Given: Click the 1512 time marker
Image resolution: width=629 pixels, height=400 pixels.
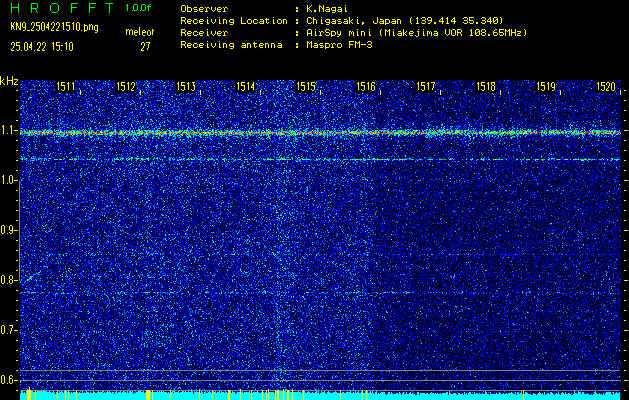Looking at the screenshot, I should tap(126, 86).
